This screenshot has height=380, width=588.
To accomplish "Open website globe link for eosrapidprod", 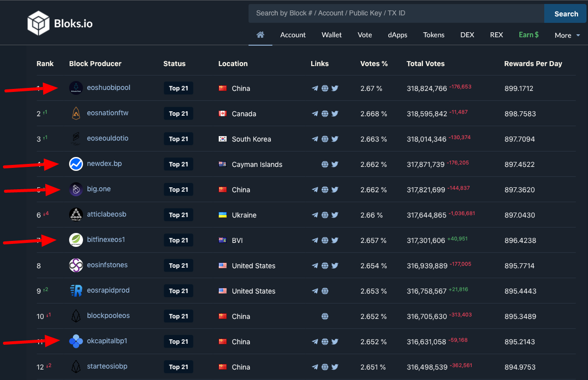I will coord(325,291).
